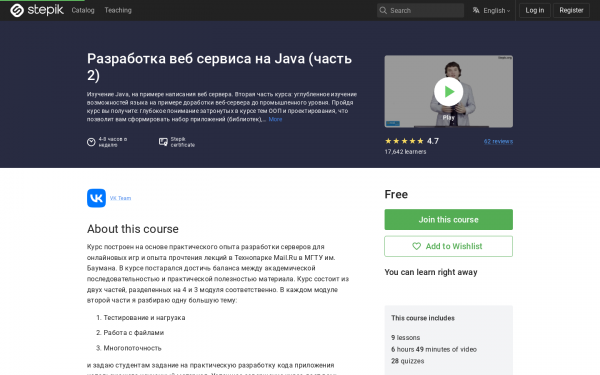Click the magnifier icon in the search box

point(383,10)
